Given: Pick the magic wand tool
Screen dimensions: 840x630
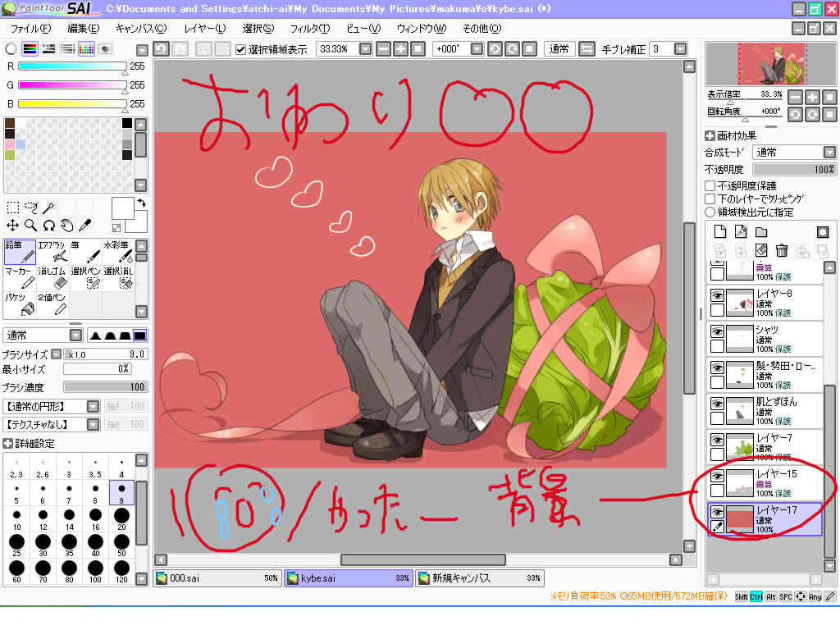Looking at the screenshot, I should click(48, 208).
